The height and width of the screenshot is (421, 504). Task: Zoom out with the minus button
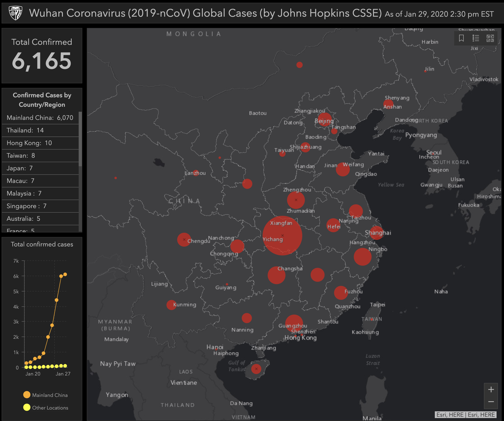tap(491, 402)
